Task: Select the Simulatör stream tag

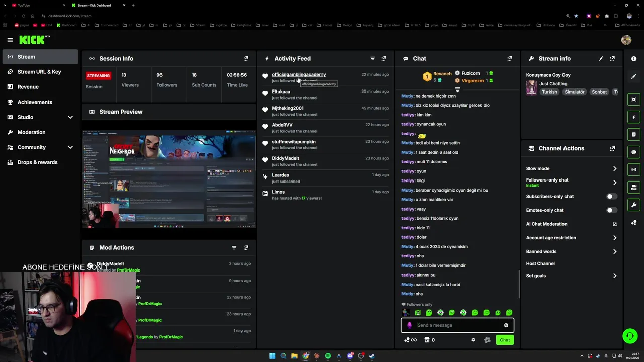Action: 574,92
